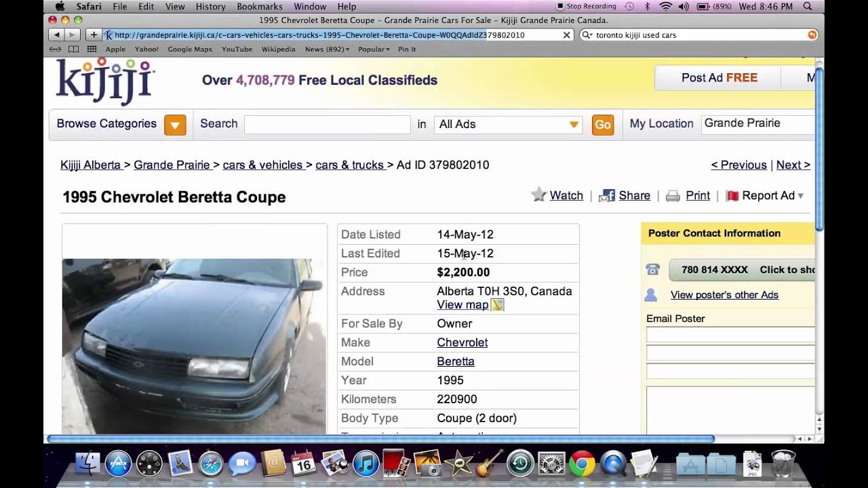Reveal phone number via Click to show
The height and width of the screenshot is (488, 868).
coord(741,270)
